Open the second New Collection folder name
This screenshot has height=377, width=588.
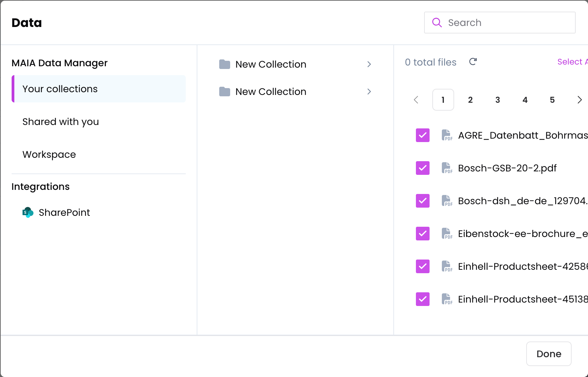pyautogui.click(x=271, y=92)
